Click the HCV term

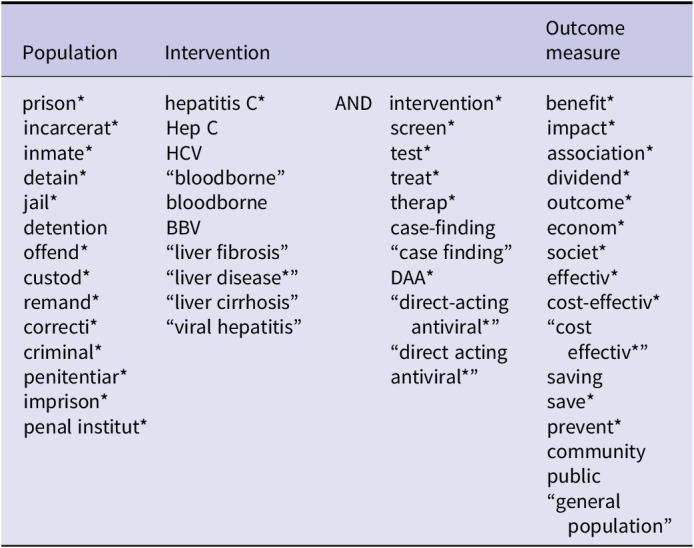184,153
